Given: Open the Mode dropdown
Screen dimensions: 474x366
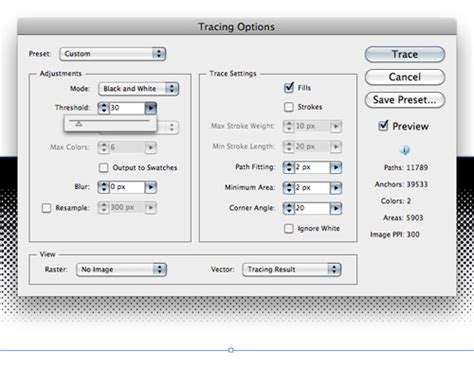Looking at the screenshot, I should click(x=139, y=89).
